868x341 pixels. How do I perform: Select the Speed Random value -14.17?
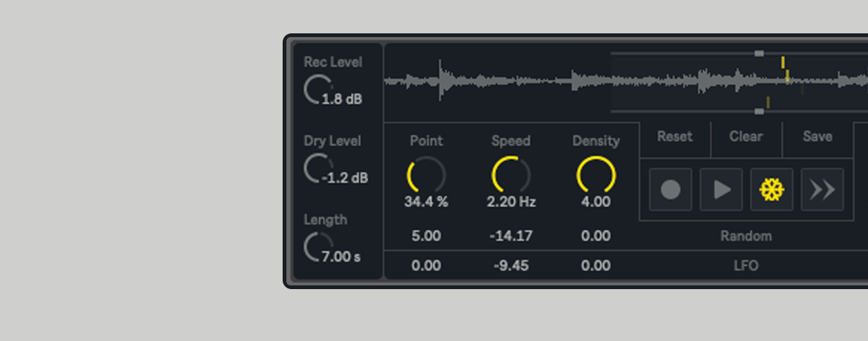click(510, 236)
